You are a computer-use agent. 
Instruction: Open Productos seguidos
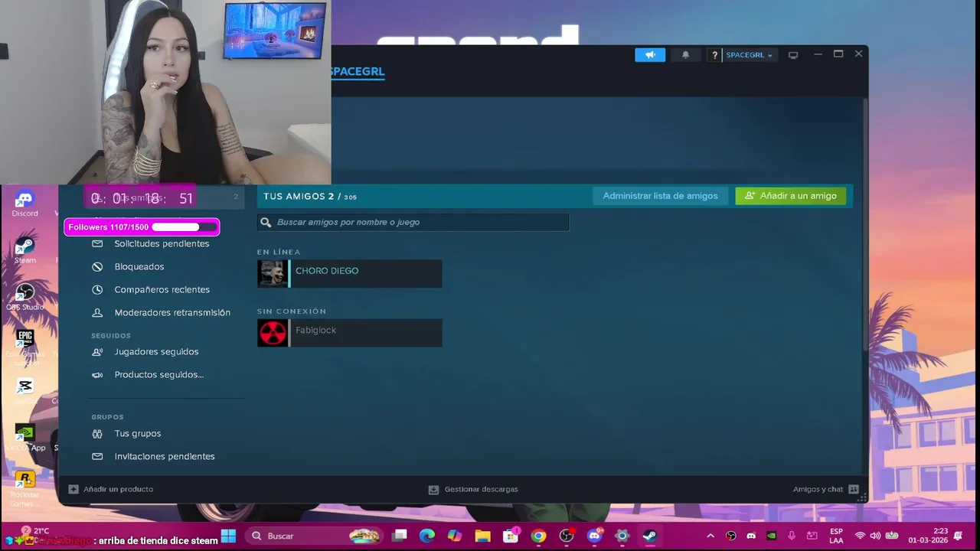159,374
